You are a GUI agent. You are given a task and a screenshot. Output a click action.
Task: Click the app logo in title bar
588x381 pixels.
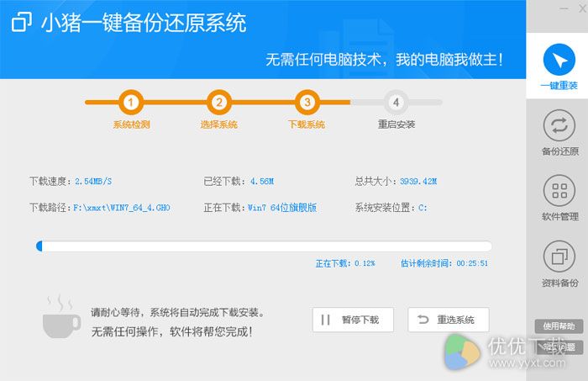point(21,22)
